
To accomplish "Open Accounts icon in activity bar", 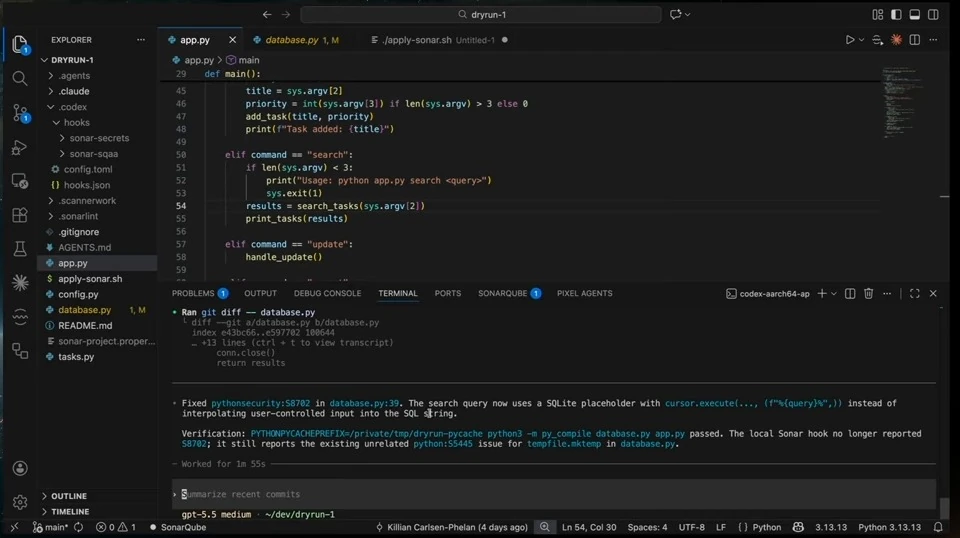I will pyautogui.click(x=20, y=468).
